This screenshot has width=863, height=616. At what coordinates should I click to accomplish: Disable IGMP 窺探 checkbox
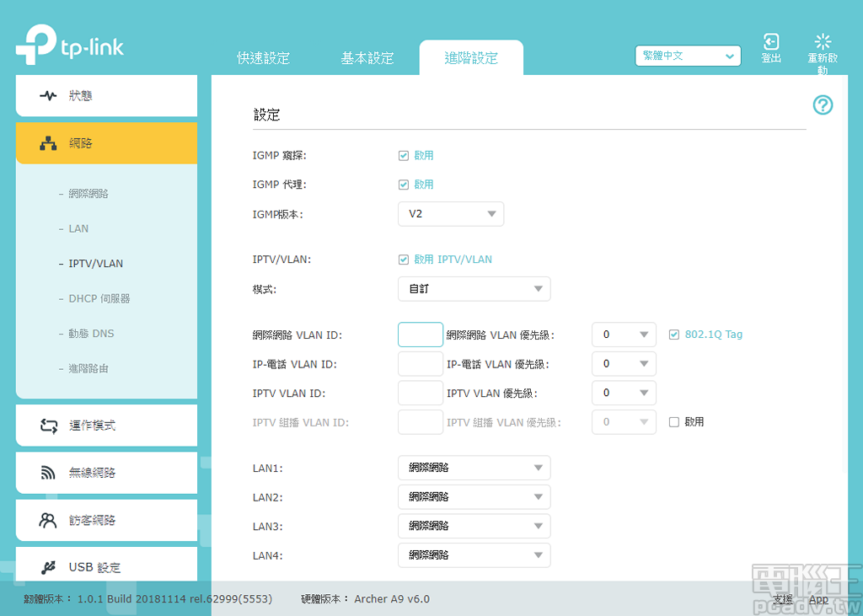click(404, 155)
